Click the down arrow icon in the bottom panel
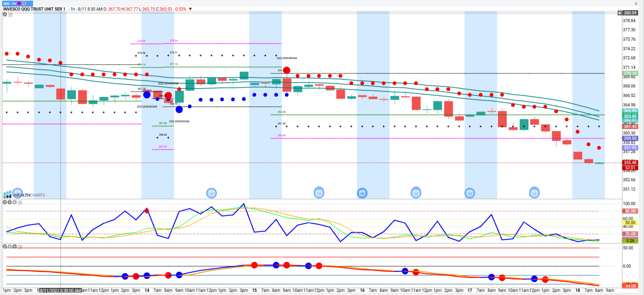The height and width of the screenshot is (295, 644). [10, 246]
